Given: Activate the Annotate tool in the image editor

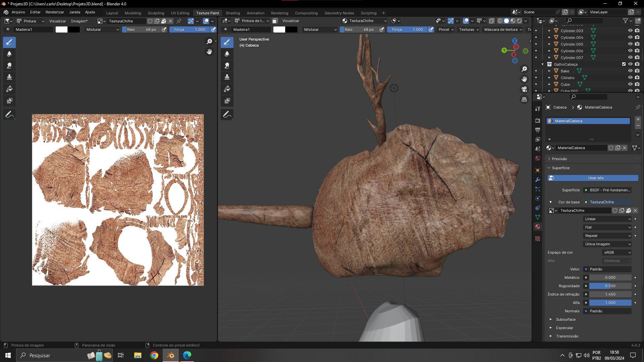Looking at the screenshot, I should 9,115.
